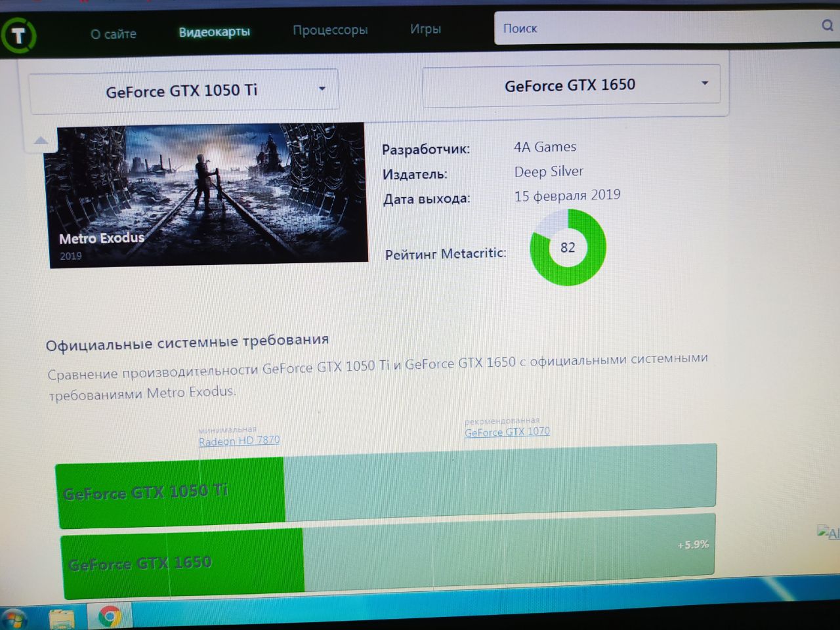Click the Дата выхода: label
Image resolution: width=840 pixels, height=630 pixels.
(x=427, y=199)
